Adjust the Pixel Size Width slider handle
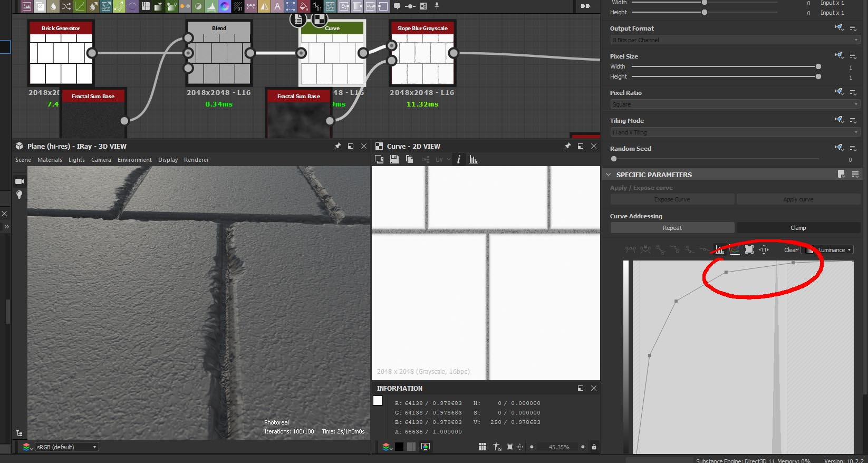This screenshot has height=463, width=868. coord(818,66)
